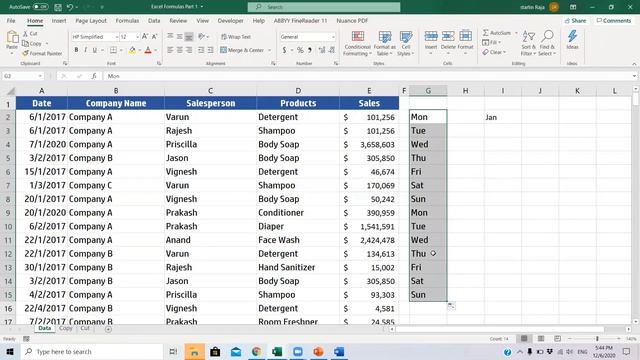Open PowerPoint from the taskbar
This screenshot has height=360, width=640.
318,351
